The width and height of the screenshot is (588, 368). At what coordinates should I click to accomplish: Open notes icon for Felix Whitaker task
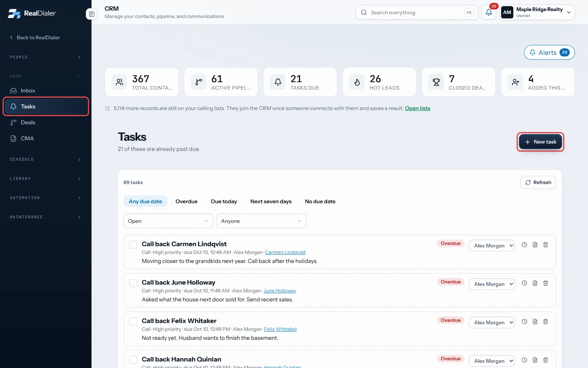pos(535,322)
